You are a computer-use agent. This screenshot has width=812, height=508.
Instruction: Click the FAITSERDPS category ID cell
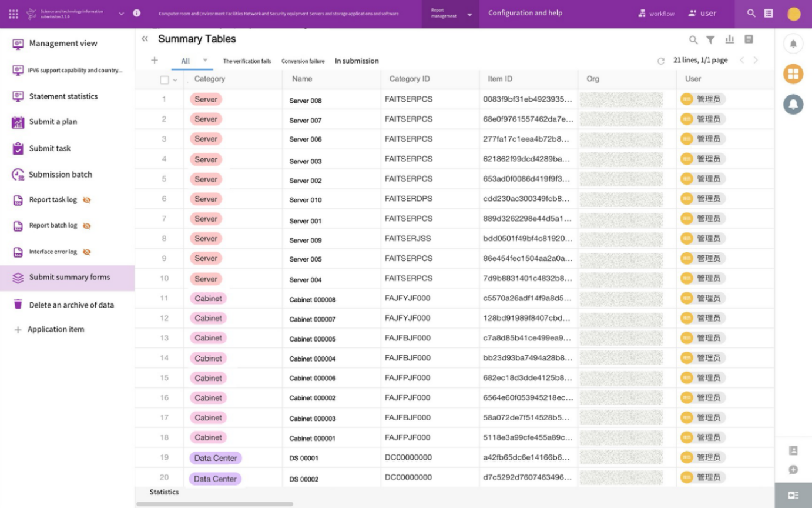[x=408, y=199]
